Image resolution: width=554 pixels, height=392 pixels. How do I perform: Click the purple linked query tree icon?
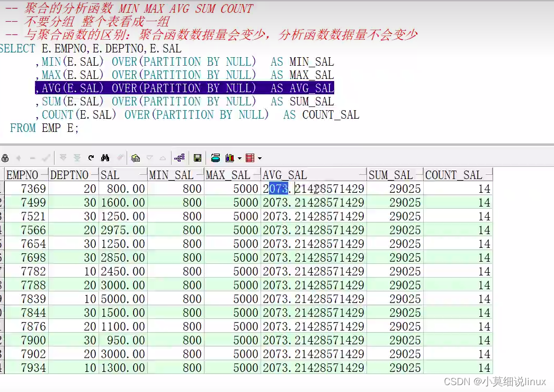180,158
